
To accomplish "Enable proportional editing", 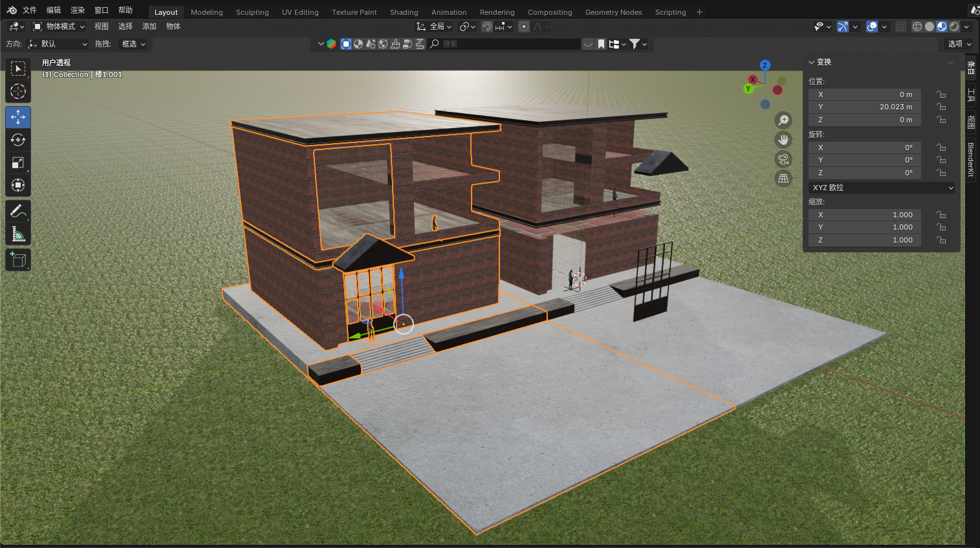I will pos(524,27).
